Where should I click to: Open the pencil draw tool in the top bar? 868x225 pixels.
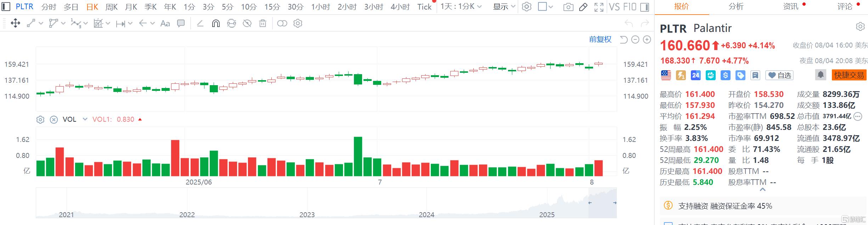[x=583, y=7]
